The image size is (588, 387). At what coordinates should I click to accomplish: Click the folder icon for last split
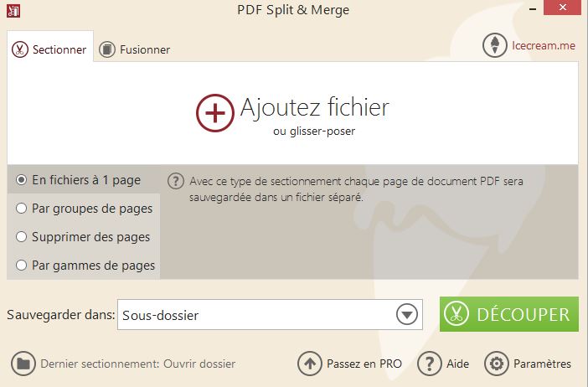coord(23,364)
